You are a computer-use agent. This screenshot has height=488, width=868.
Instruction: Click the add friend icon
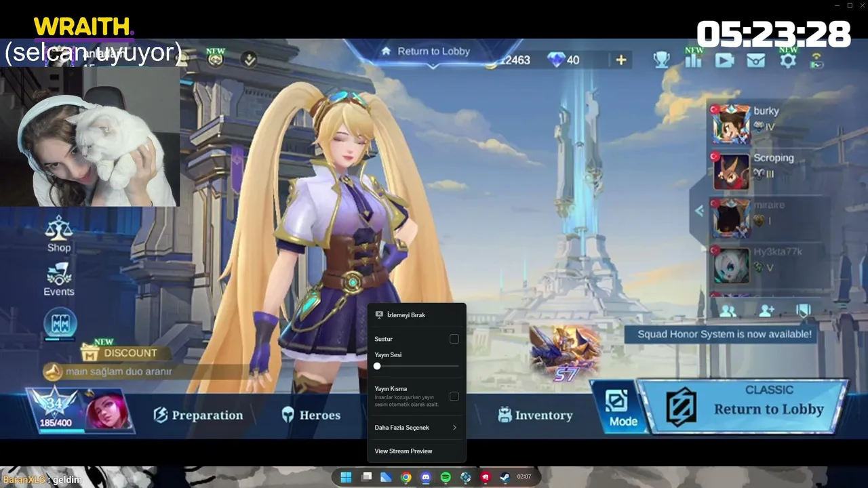(766, 311)
